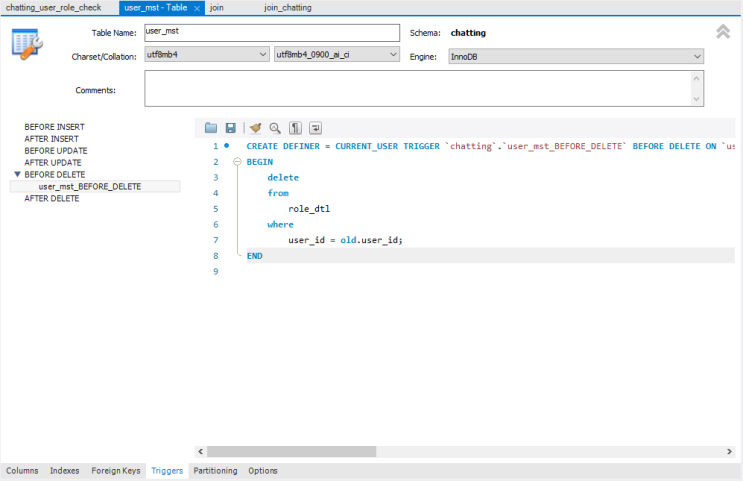The height and width of the screenshot is (481, 743).
Task: Close the user_mst - Table tab
Action: (197, 9)
